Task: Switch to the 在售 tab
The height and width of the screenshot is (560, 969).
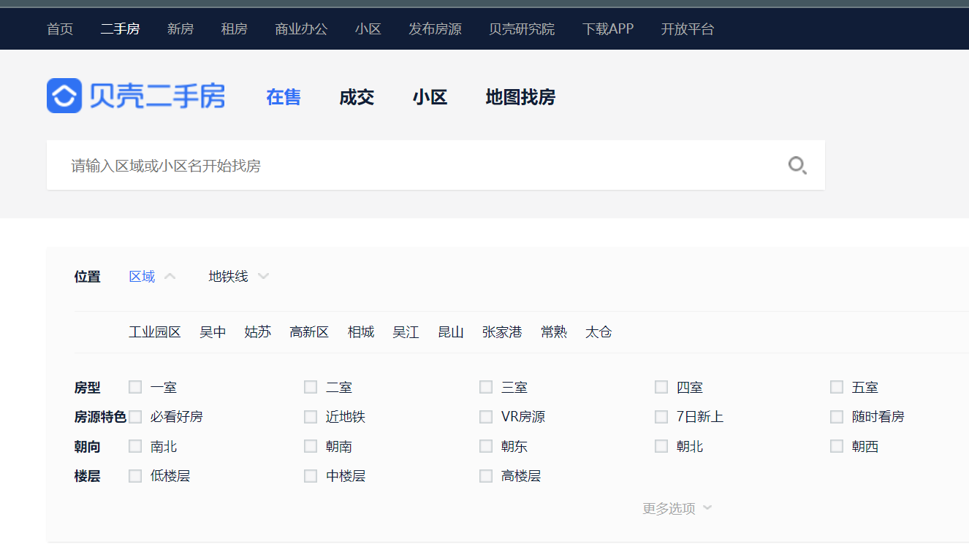Action: (x=284, y=97)
